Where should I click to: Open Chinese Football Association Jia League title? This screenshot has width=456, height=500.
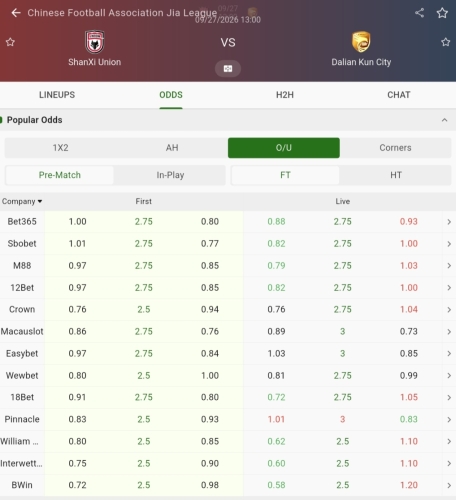coord(122,13)
